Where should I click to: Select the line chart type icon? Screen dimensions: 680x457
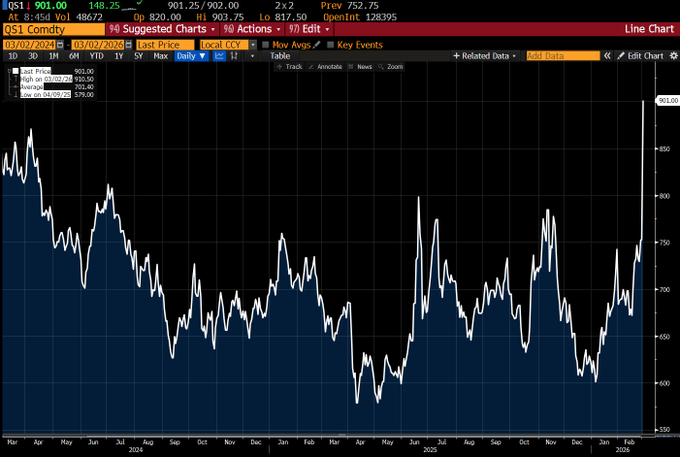(x=218, y=56)
